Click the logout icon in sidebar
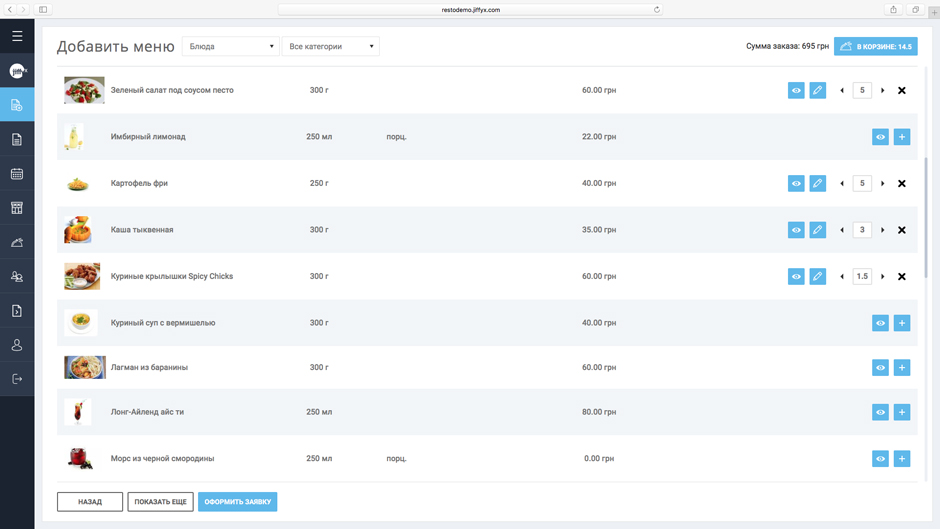 [17, 379]
